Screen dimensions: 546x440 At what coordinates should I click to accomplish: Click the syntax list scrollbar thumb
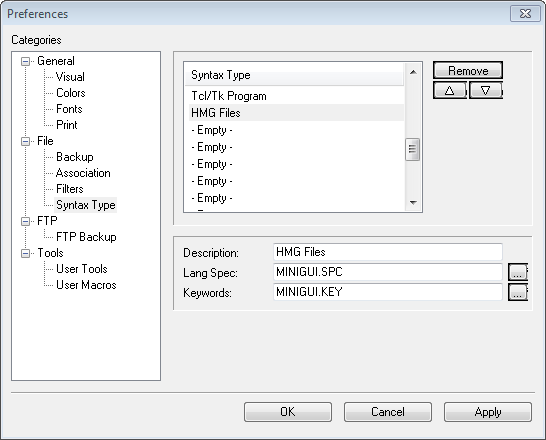click(413, 149)
